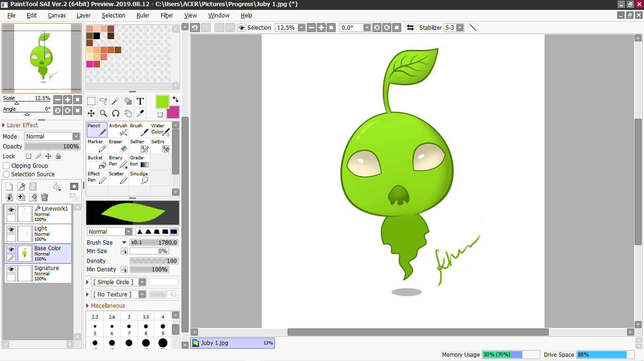644x361 pixels.
Task: Select the Move tool
Action: point(91,113)
